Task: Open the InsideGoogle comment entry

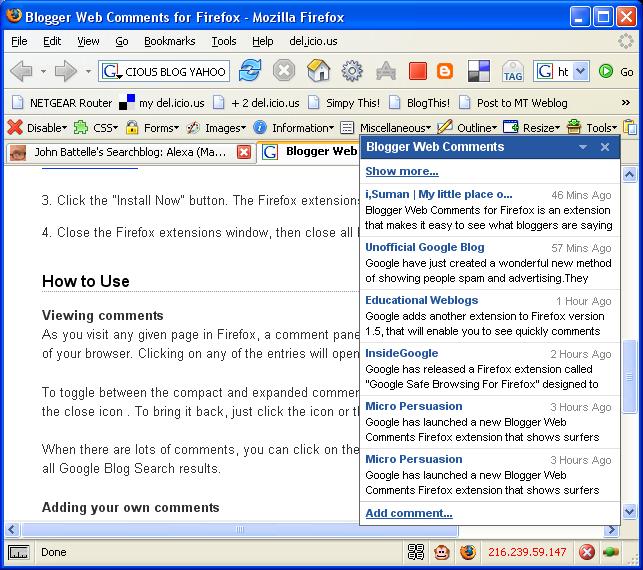Action: point(489,368)
